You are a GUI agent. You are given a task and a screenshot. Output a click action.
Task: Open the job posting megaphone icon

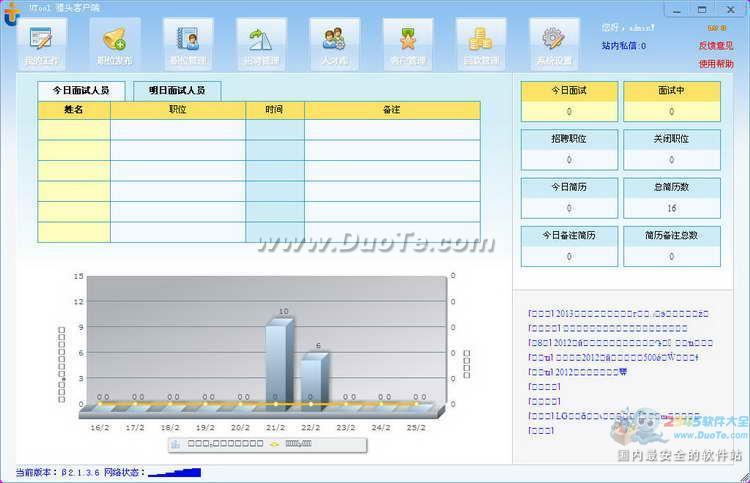[115, 44]
